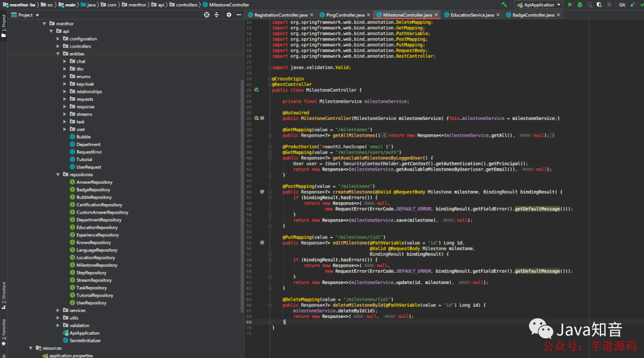This screenshot has width=644, height=358.
Task: Click the green Run application button
Action: (569, 5)
